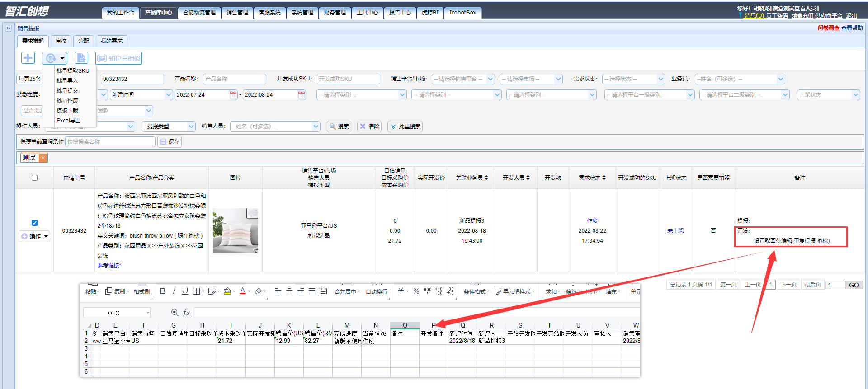The image size is (868, 389).
Task: Open calendar picker for start date 2022-07-24
Action: (233, 95)
